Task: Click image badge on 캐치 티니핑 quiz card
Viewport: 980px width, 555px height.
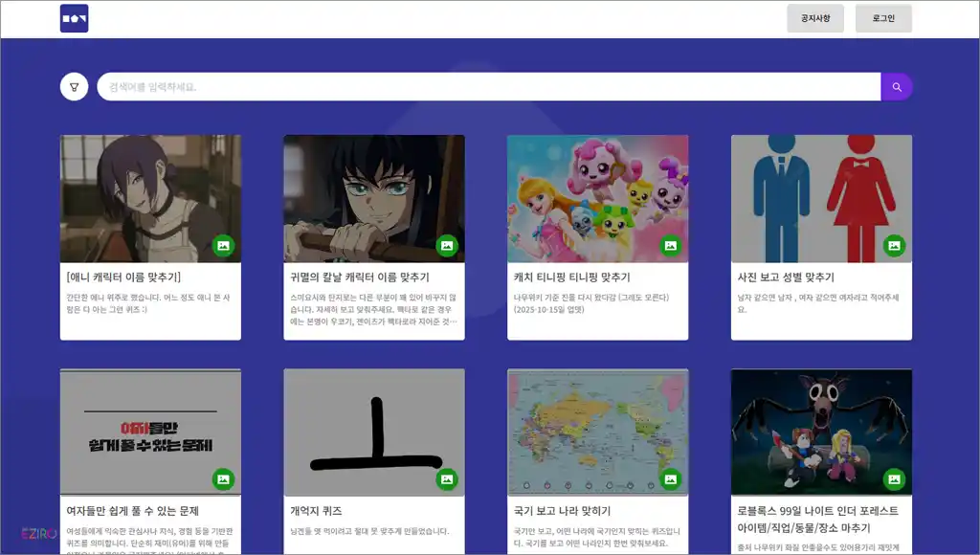Action: tap(671, 246)
